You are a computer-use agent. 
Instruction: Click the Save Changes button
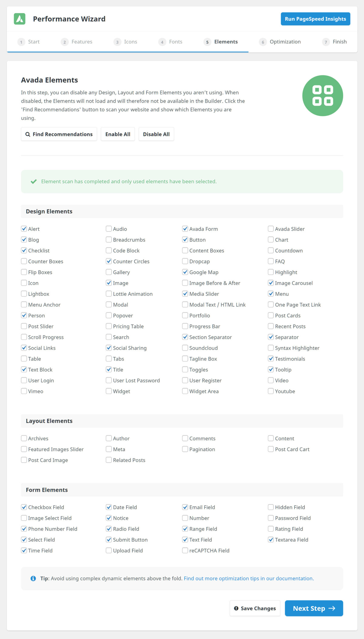pyautogui.click(x=255, y=608)
